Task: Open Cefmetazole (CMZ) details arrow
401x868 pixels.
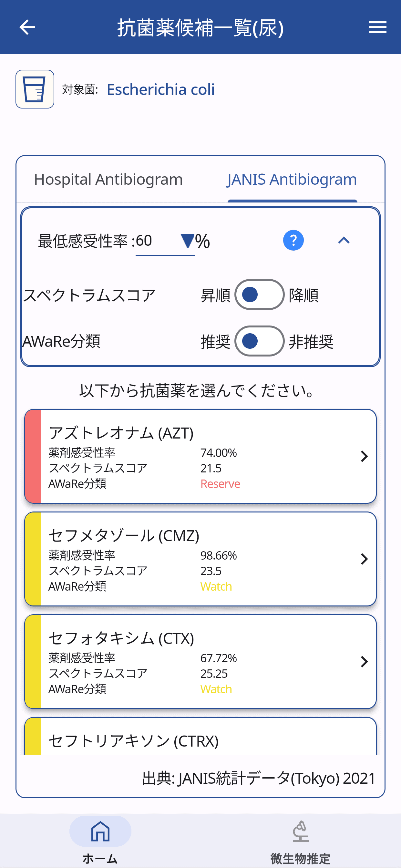Action: point(364,559)
